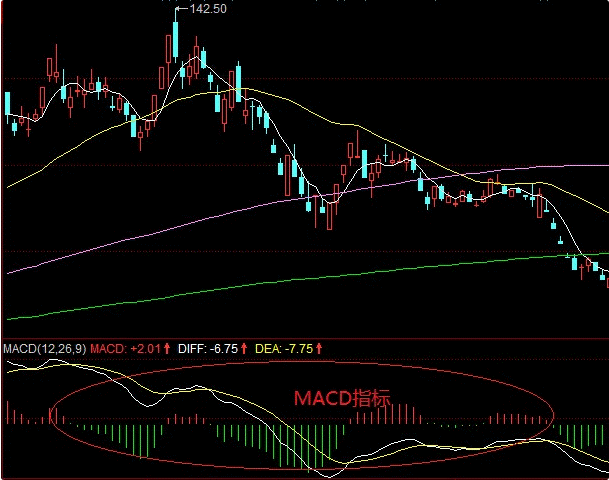
Task: Click the first cyan candlestick at left edge
Action: (7, 104)
